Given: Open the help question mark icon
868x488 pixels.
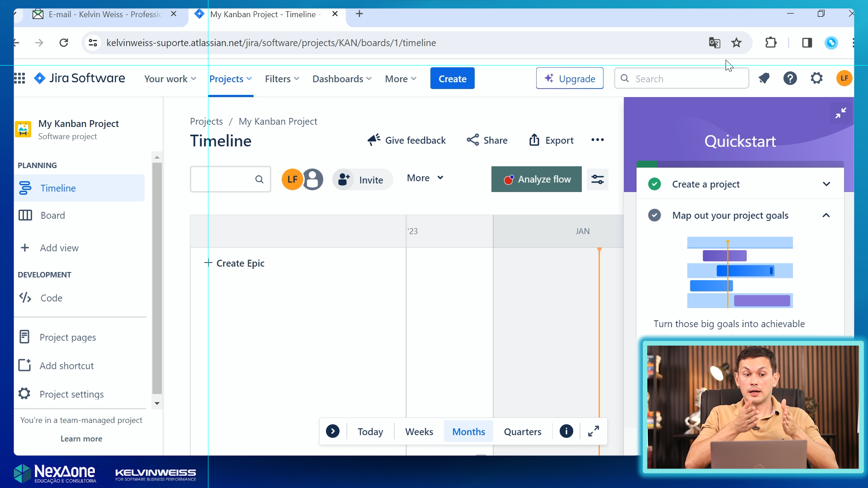Looking at the screenshot, I should pos(790,79).
